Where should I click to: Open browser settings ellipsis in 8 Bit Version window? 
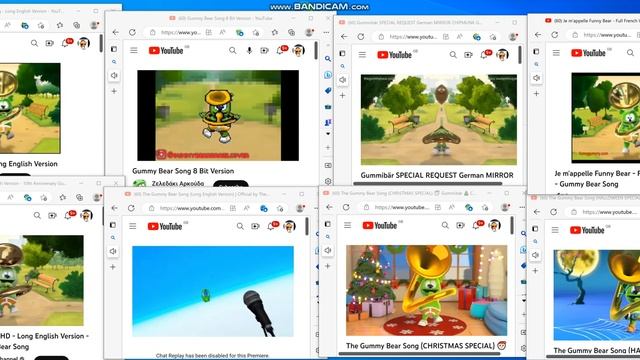(x=326, y=32)
